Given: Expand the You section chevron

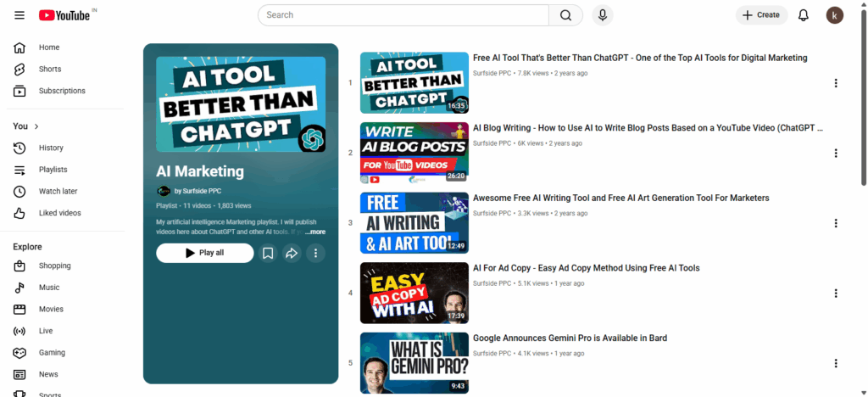Looking at the screenshot, I should (36, 126).
